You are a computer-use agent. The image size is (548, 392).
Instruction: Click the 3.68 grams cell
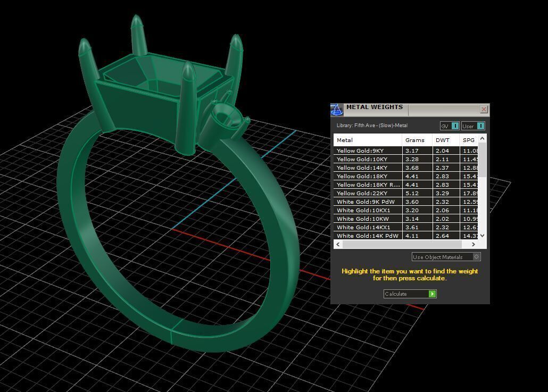pyautogui.click(x=417, y=168)
